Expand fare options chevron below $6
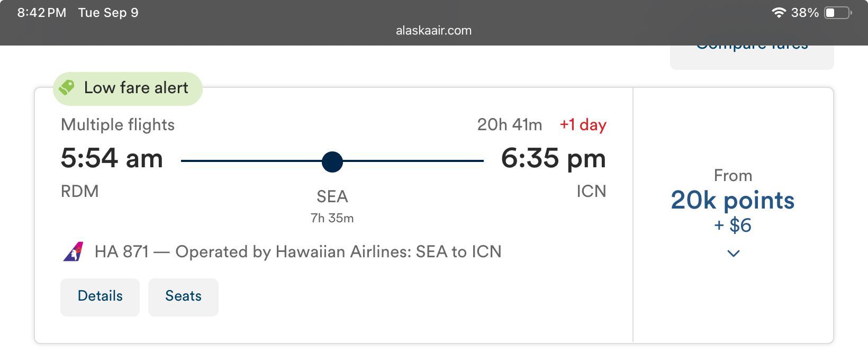The image size is (868, 352). [733, 254]
